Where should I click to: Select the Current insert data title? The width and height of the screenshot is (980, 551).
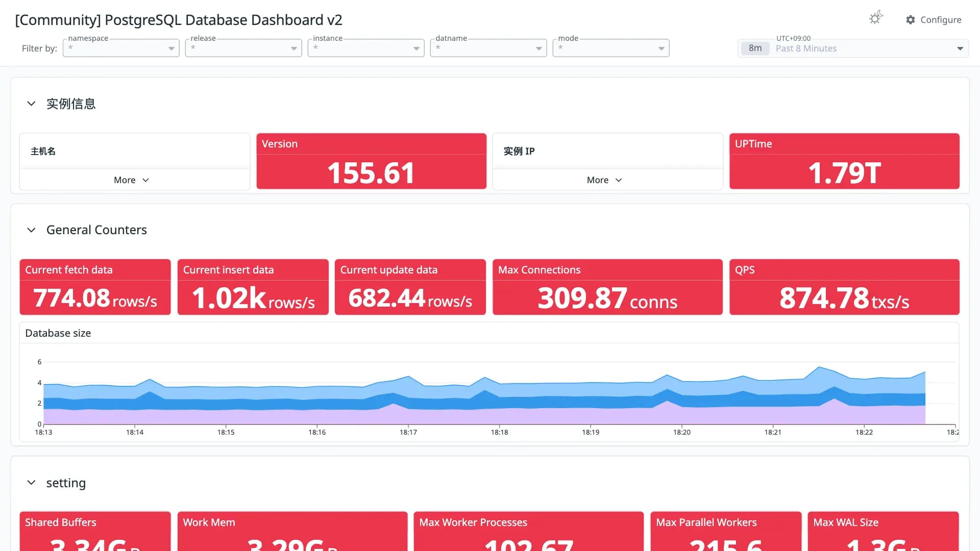[x=228, y=270]
